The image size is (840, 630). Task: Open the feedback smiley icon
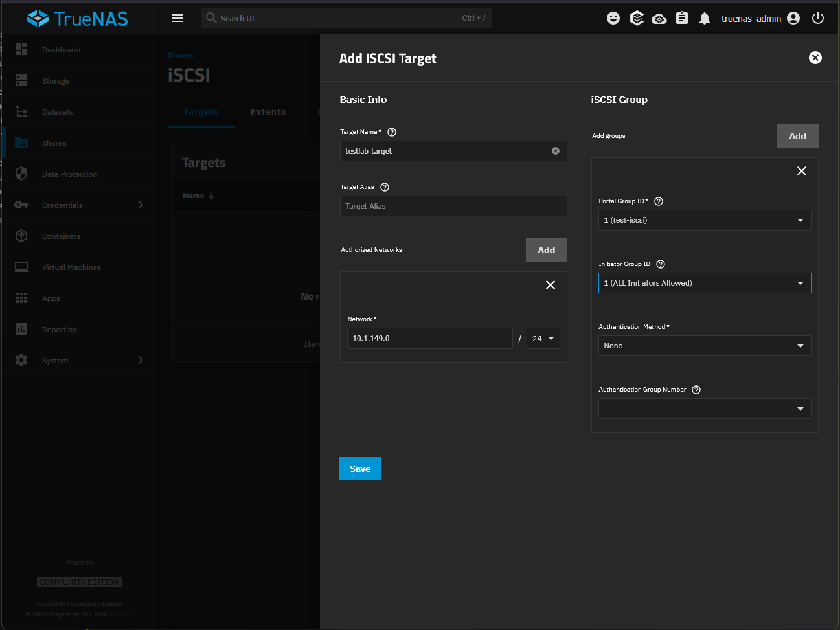pyautogui.click(x=613, y=18)
